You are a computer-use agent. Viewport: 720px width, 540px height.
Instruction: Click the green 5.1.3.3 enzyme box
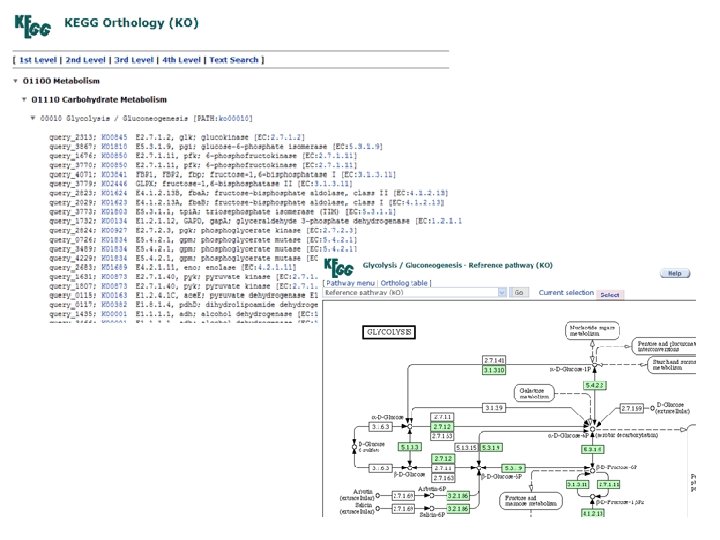(410, 447)
